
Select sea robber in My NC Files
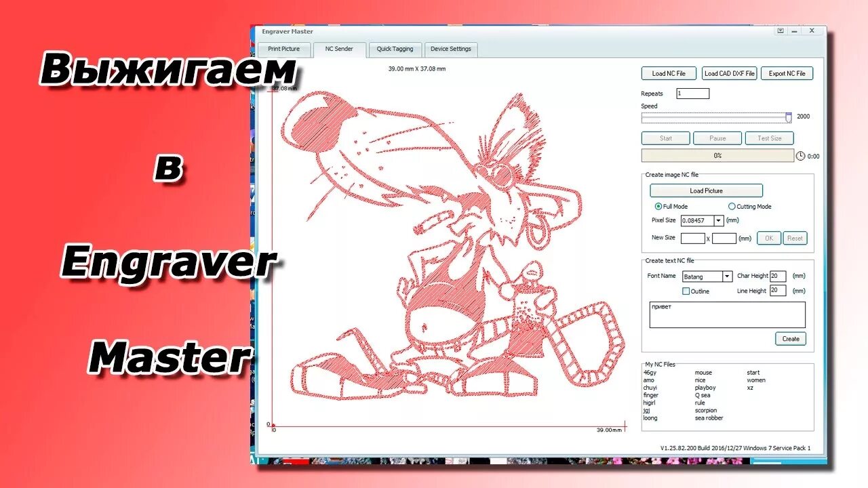[x=709, y=418]
